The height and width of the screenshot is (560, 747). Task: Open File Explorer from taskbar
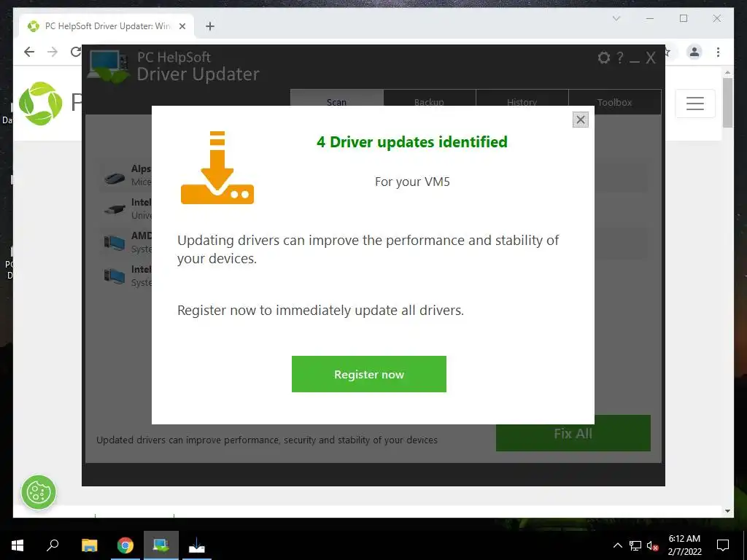click(89, 545)
